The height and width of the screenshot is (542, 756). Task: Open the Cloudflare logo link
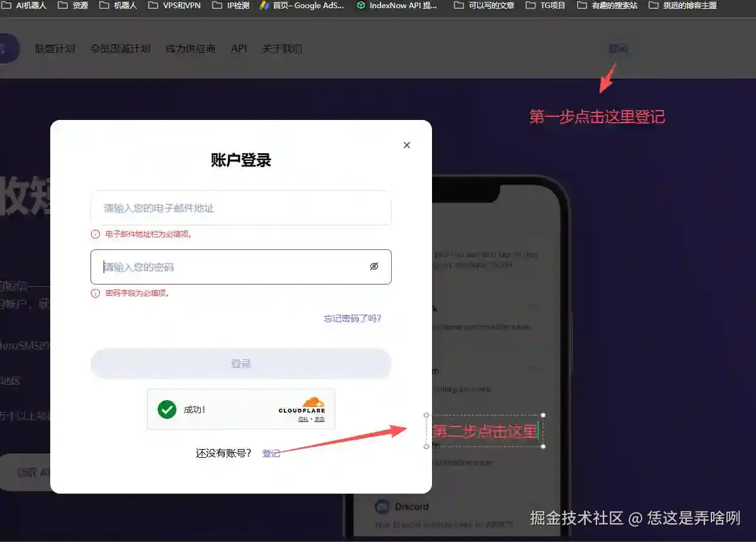[x=302, y=405]
